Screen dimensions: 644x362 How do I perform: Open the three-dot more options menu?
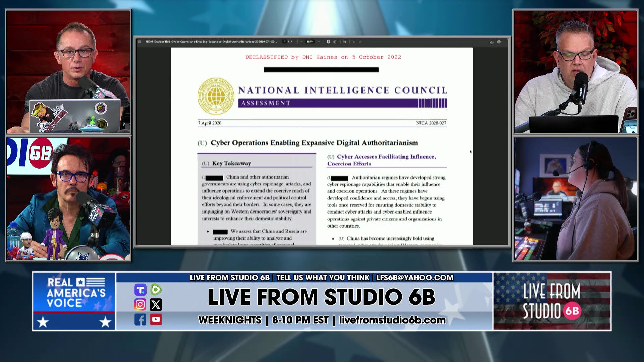pos(506,42)
